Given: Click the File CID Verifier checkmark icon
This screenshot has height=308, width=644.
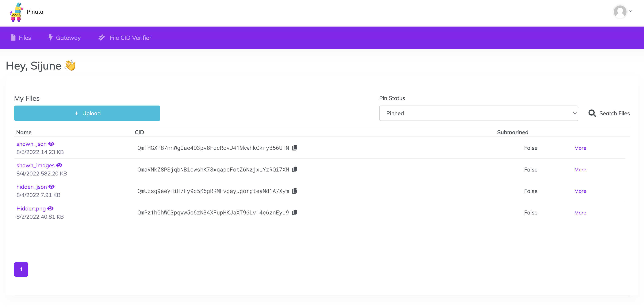Looking at the screenshot, I should click(x=101, y=38).
